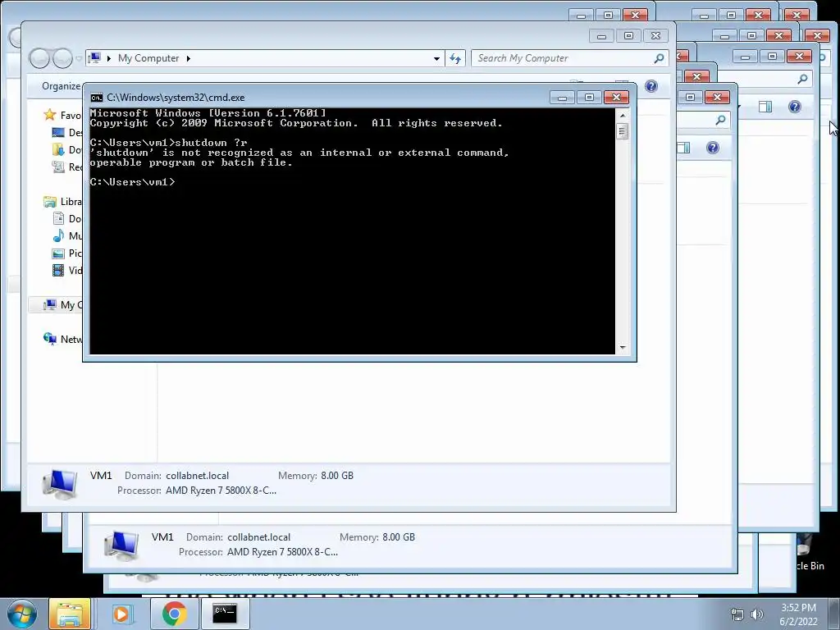Close the cmd.exe window

(x=616, y=97)
